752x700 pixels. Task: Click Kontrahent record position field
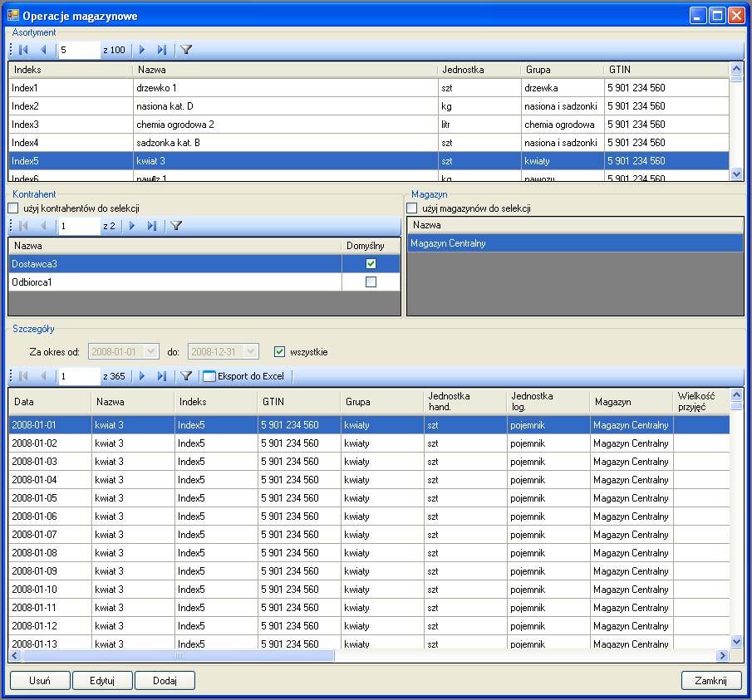[x=79, y=226]
